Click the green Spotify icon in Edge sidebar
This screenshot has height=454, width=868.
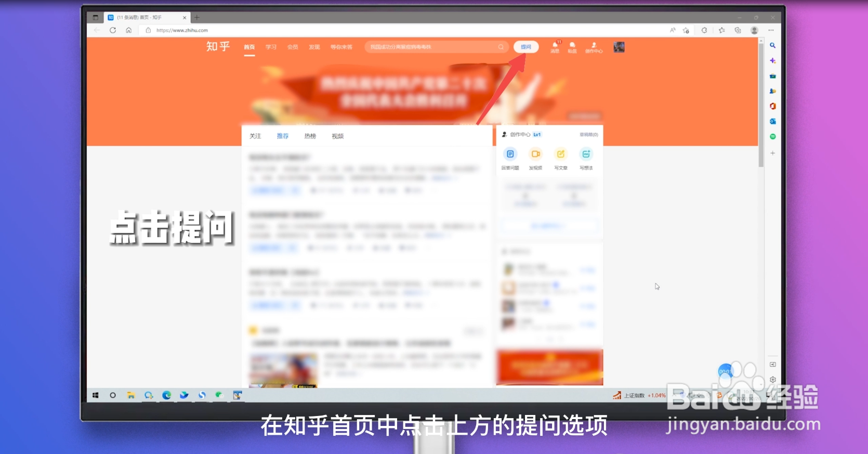pos(773,137)
